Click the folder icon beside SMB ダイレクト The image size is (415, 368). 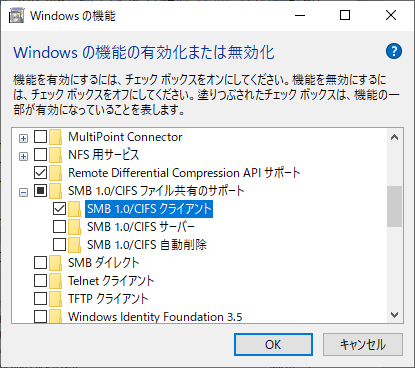point(55,263)
